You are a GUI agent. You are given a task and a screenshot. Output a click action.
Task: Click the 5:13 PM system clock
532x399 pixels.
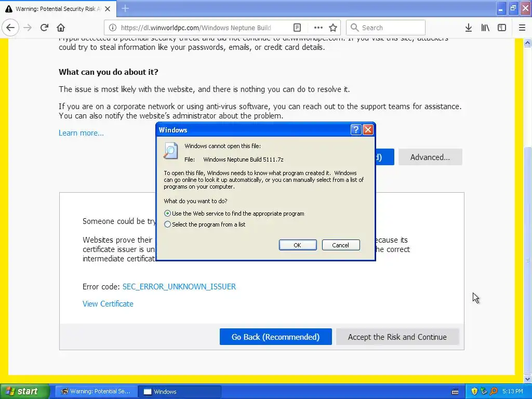(513, 391)
